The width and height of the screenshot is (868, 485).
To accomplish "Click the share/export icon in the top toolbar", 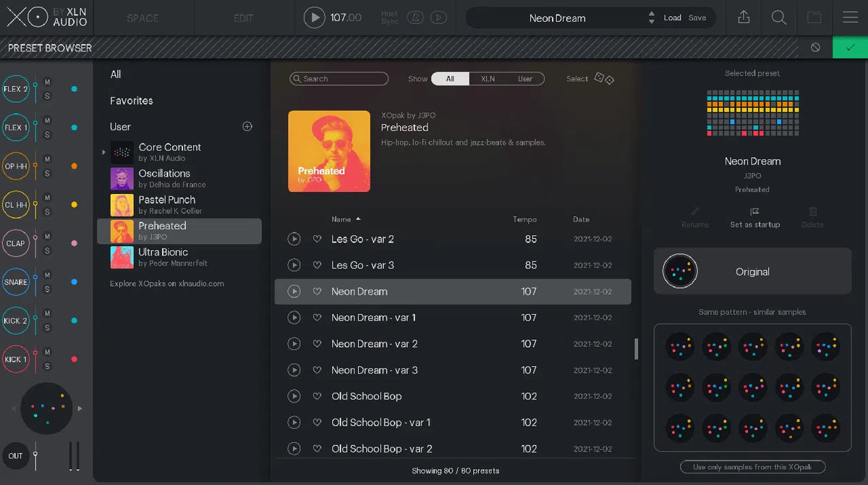I will 743,17.
